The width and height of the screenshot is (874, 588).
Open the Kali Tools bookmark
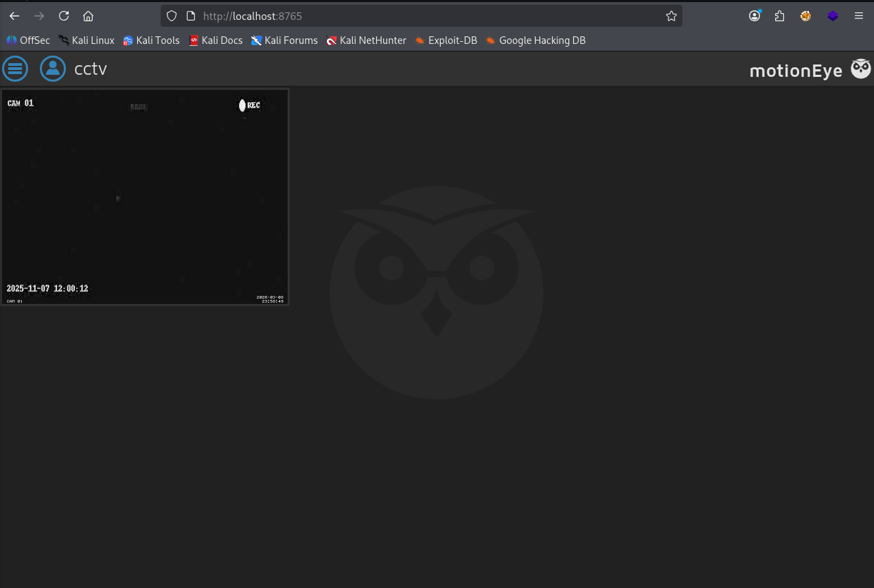151,40
